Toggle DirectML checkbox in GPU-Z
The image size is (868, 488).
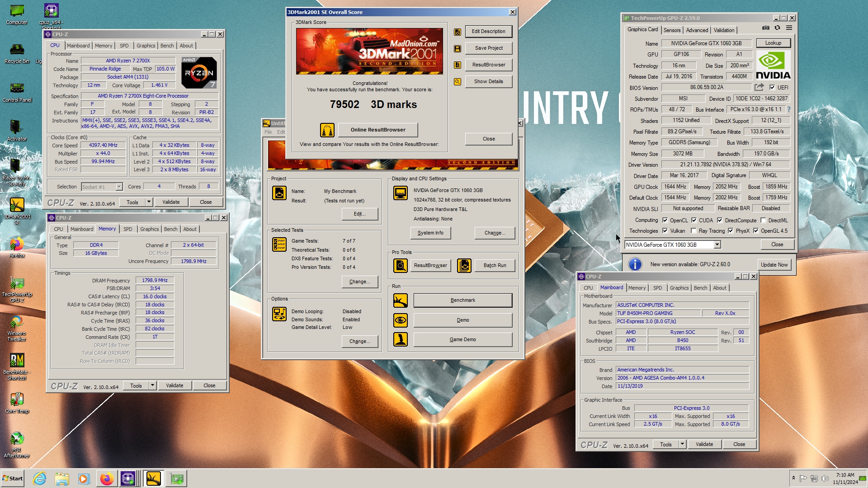pyautogui.click(x=763, y=221)
